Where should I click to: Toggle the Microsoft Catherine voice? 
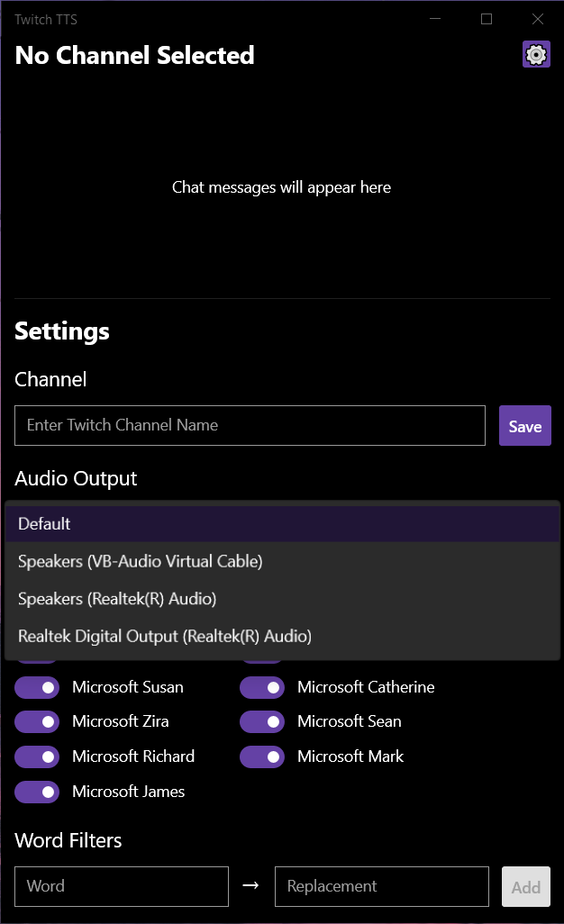[x=262, y=687]
